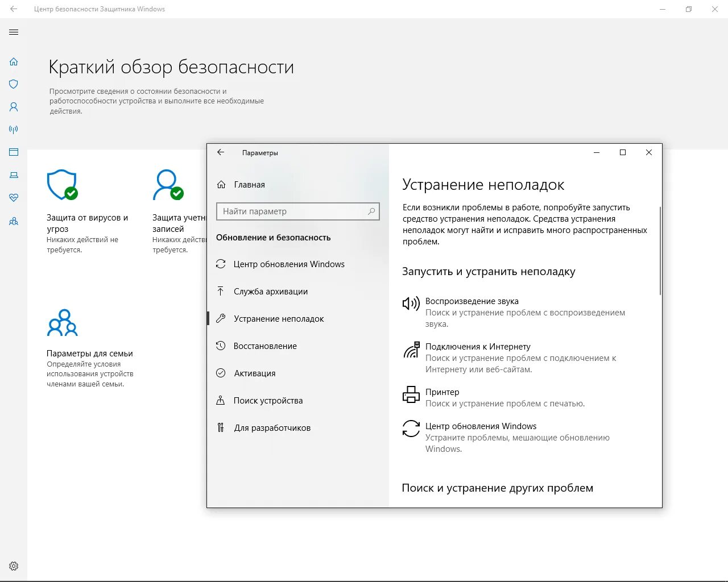
Task: Open Главная in Параметры window
Action: (x=298, y=185)
